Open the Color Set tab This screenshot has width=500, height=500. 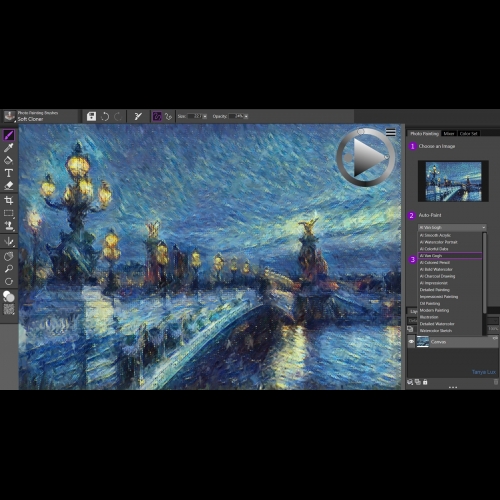point(468,133)
